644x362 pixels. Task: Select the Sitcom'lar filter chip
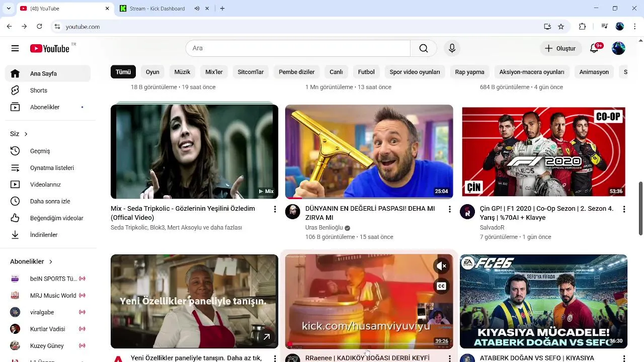(x=251, y=72)
